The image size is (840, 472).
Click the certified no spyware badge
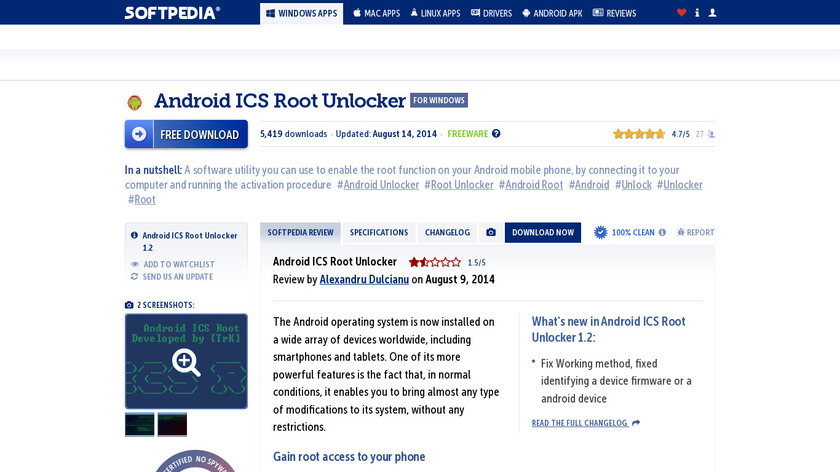pos(195,461)
